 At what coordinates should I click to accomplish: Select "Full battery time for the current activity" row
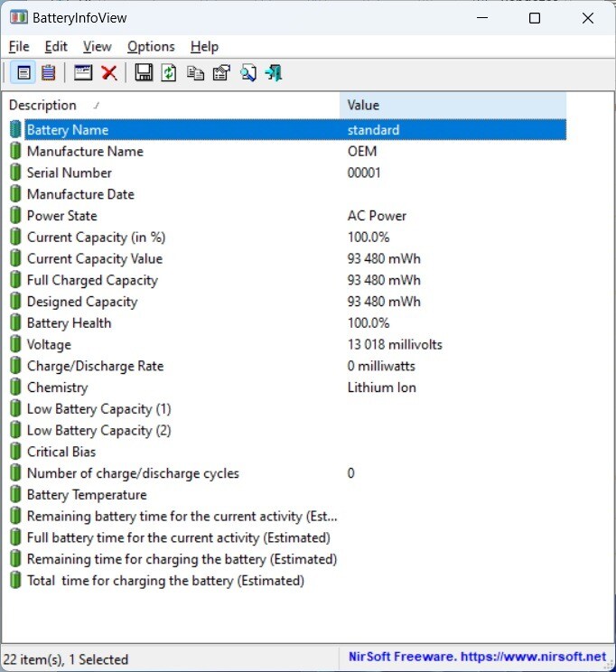288,537
